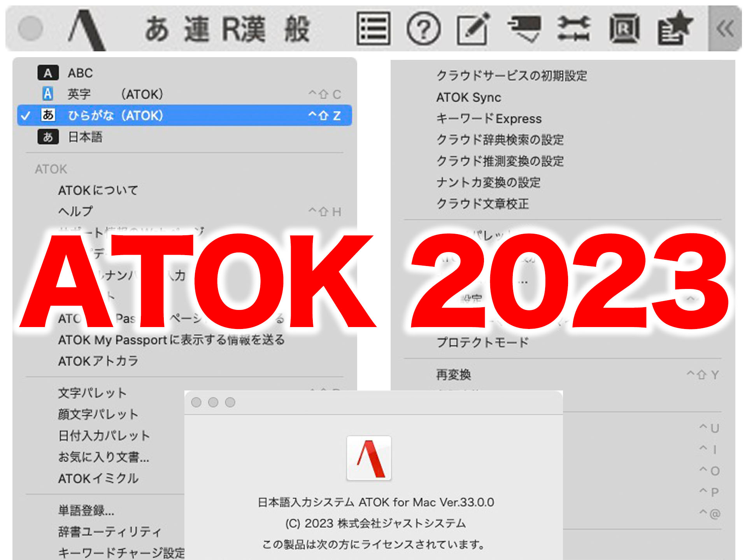Click 再変換 menu entry
The height and width of the screenshot is (560, 747).
454,374
